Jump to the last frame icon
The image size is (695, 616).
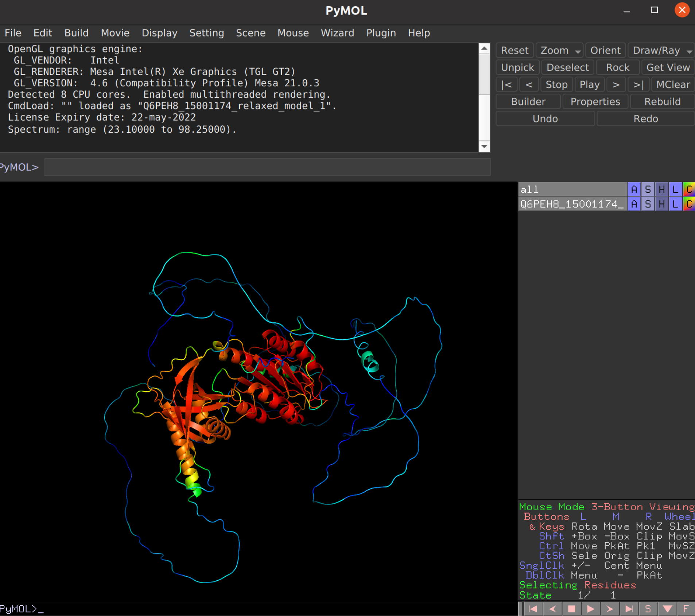[x=629, y=609]
